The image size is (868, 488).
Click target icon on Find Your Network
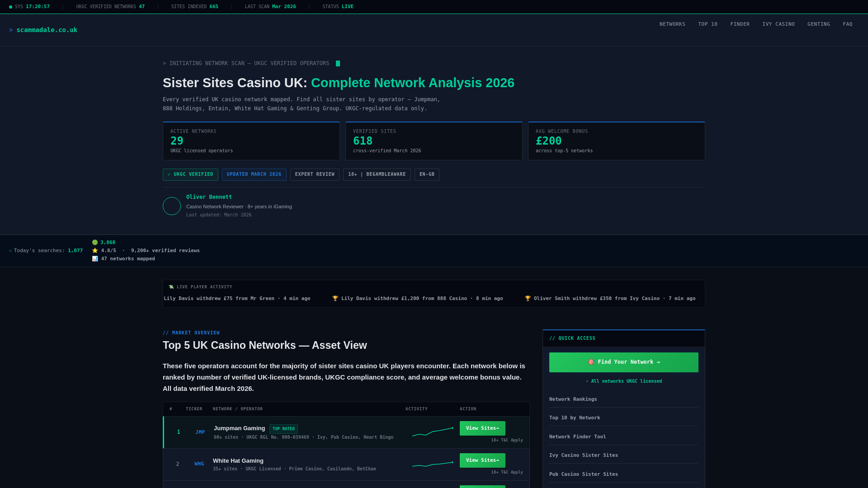point(591,362)
